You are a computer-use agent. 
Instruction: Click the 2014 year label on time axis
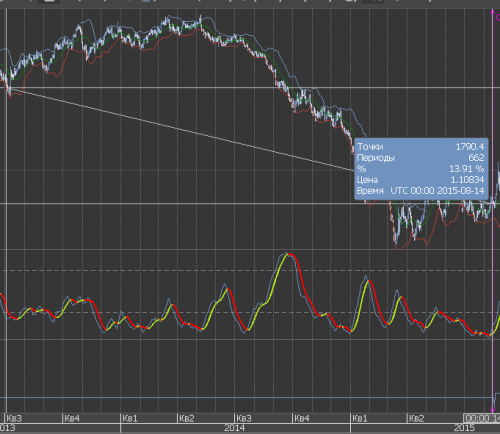pos(234,428)
